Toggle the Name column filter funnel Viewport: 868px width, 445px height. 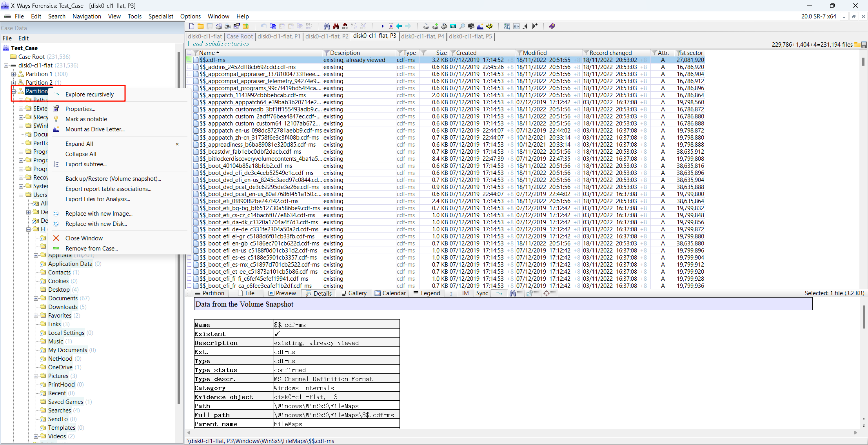click(x=196, y=53)
